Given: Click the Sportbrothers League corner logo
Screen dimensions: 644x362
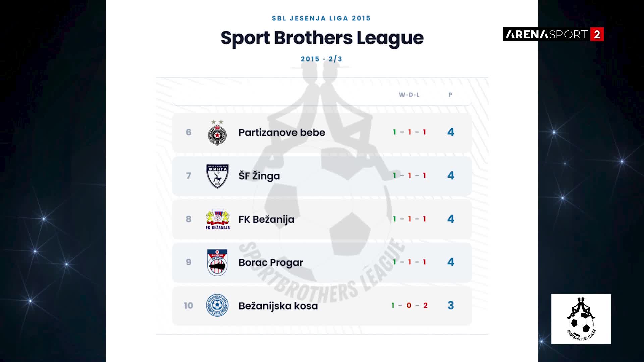Looking at the screenshot, I should [581, 319].
